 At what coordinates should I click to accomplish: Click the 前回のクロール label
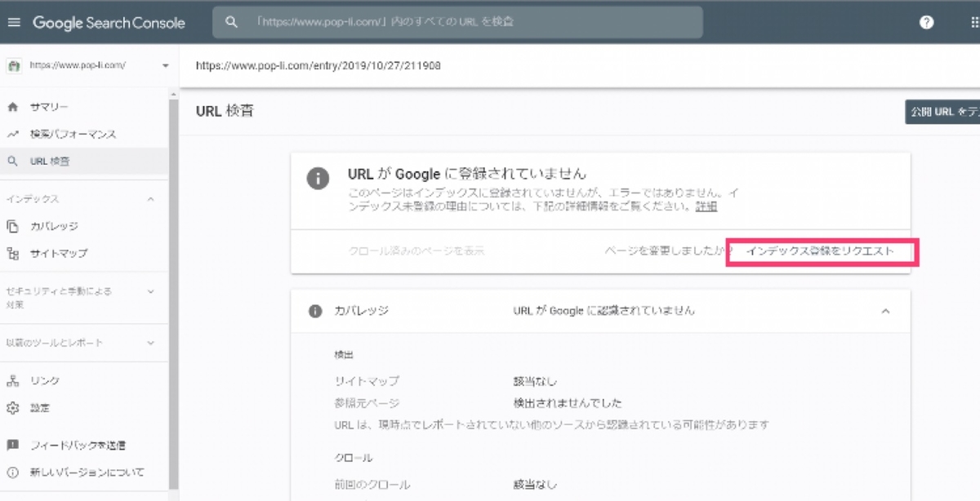(x=372, y=485)
